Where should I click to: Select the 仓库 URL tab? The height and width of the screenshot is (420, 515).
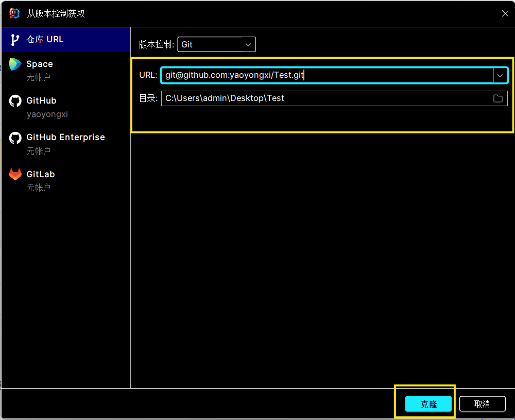click(66, 40)
